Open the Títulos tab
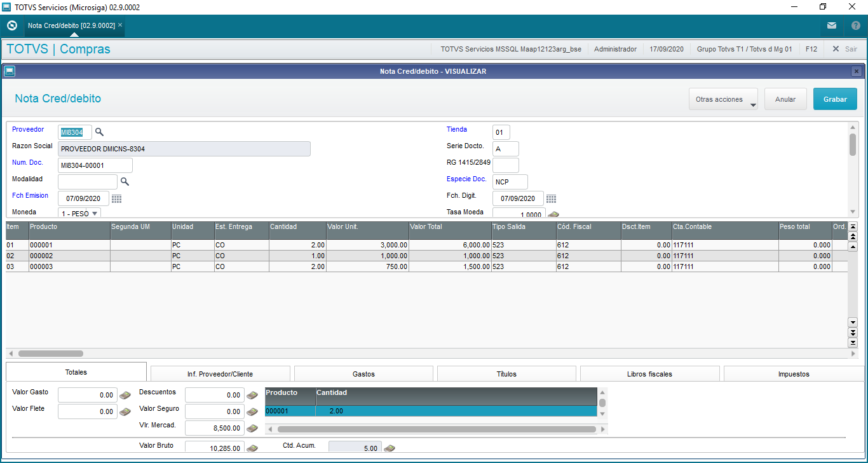Viewport: 868px width, 463px height. coord(506,374)
